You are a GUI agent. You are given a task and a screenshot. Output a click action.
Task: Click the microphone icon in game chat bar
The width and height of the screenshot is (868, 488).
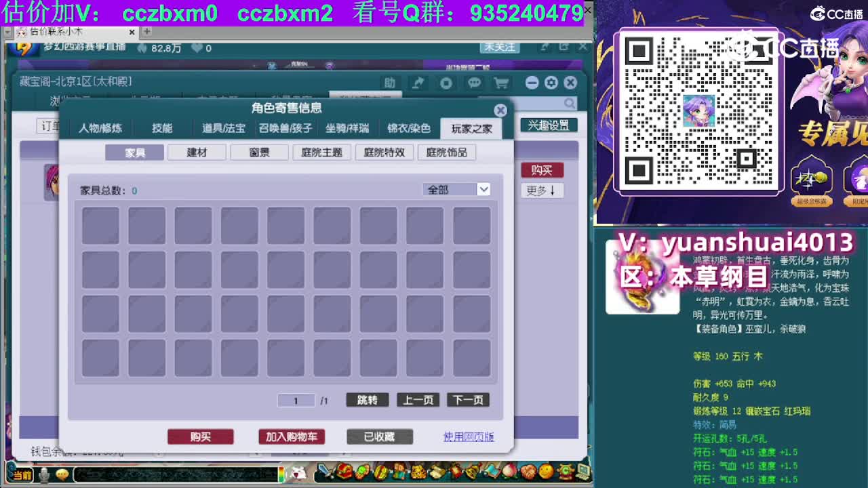[x=44, y=474]
